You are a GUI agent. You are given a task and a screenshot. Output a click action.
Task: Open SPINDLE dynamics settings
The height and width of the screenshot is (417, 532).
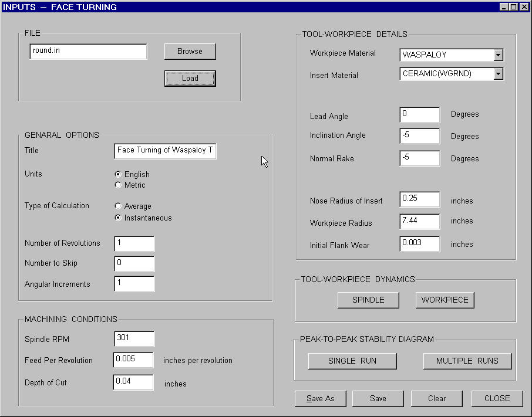click(368, 300)
